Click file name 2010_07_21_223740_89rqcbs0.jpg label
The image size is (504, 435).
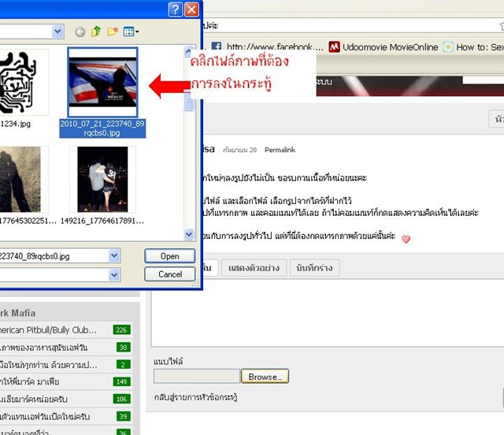[x=102, y=128]
